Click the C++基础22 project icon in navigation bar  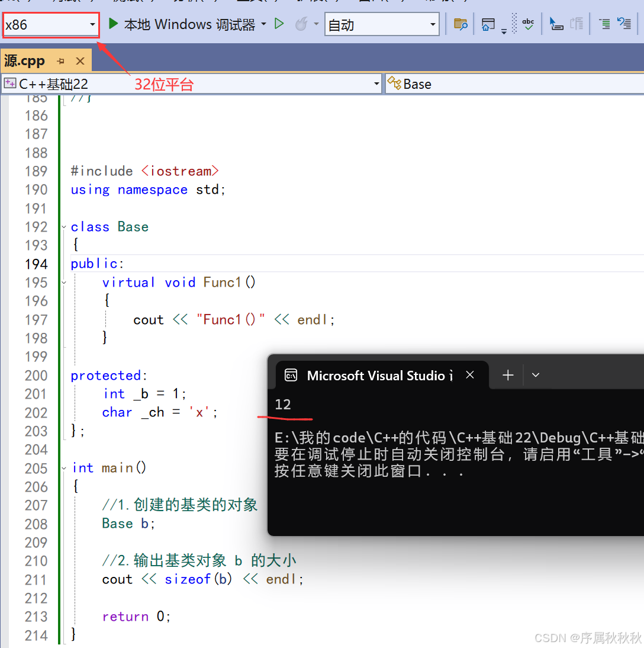10,84
